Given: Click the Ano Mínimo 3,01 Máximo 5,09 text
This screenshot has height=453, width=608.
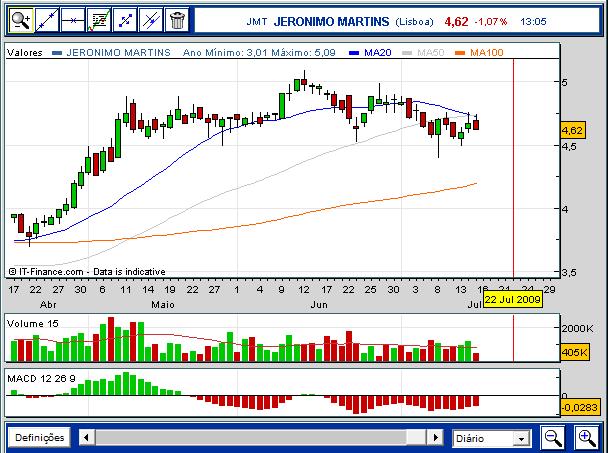Looking at the screenshot, I should [x=259, y=52].
